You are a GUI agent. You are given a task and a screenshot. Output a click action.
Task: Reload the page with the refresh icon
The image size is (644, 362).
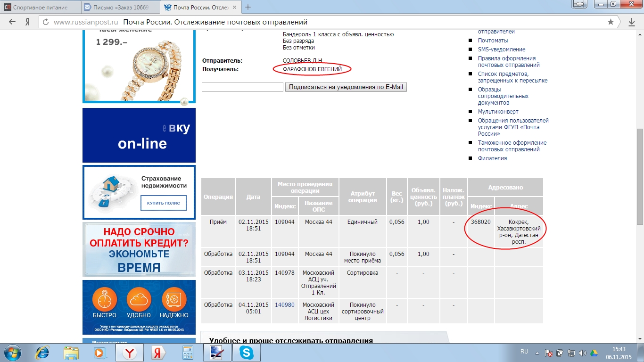[x=45, y=22]
